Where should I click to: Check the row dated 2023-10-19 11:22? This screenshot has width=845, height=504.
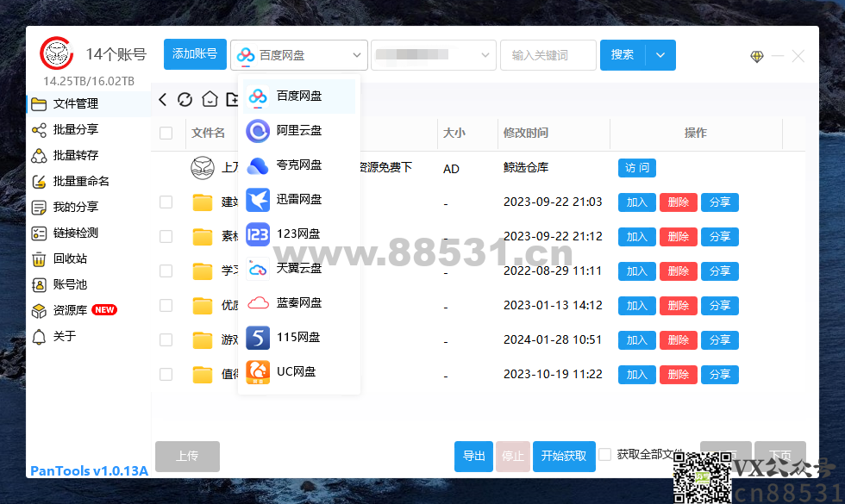point(166,374)
